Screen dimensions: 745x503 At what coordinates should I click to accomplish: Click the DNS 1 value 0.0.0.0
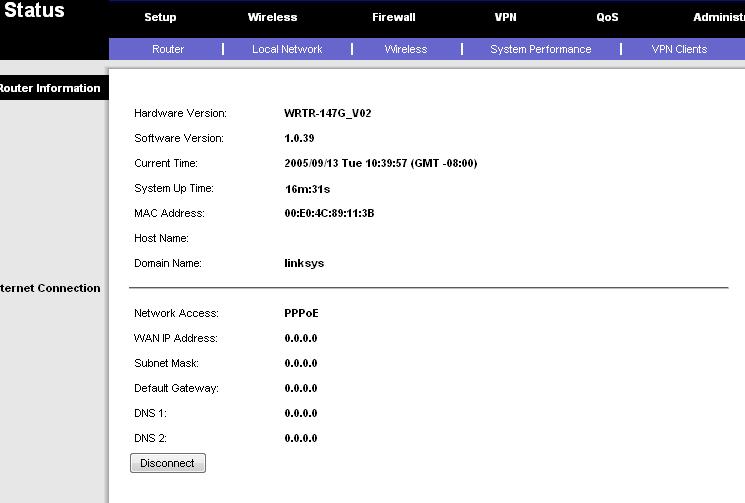click(x=301, y=413)
